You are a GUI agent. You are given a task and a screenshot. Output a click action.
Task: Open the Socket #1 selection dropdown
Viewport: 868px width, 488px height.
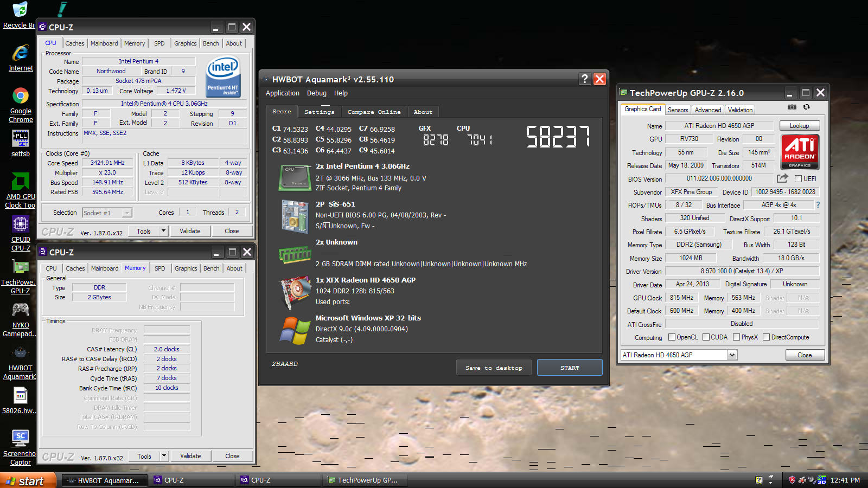pos(107,213)
